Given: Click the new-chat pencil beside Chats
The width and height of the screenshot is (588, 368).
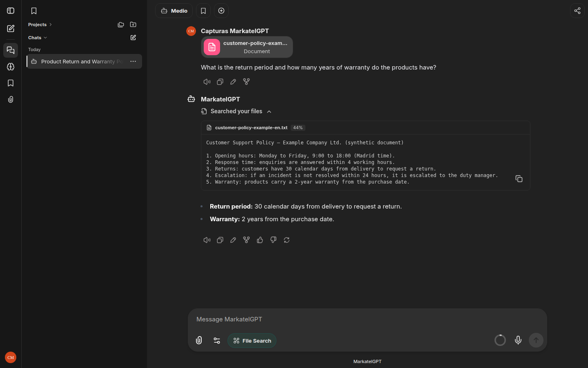Looking at the screenshot, I should click(x=133, y=38).
